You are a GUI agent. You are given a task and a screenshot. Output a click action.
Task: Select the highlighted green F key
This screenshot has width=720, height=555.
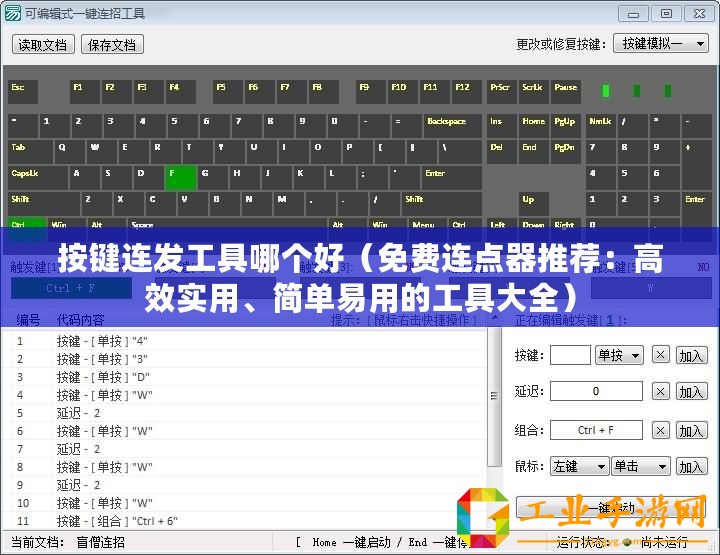pyautogui.click(x=180, y=178)
